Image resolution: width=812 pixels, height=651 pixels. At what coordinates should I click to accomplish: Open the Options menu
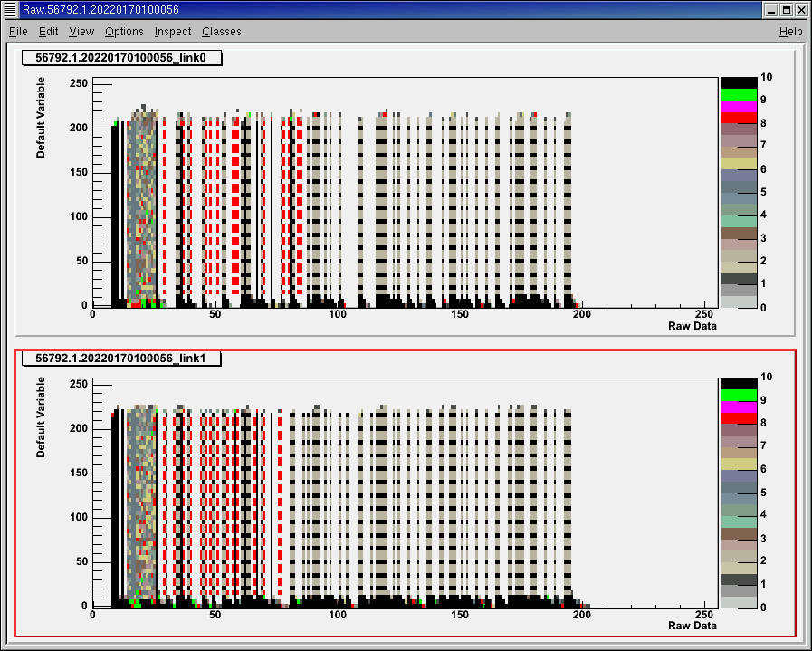[124, 31]
